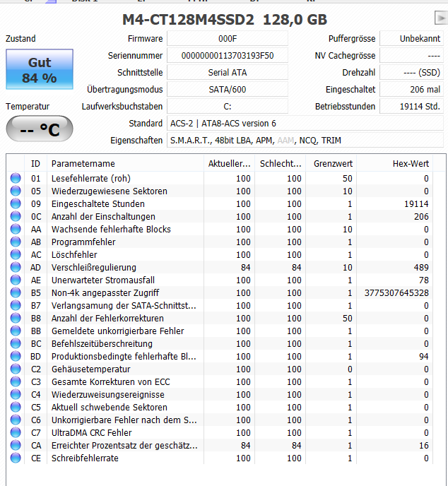
Task: Click status icon for Verschleißregulierung row
Action: click(x=16, y=267)
